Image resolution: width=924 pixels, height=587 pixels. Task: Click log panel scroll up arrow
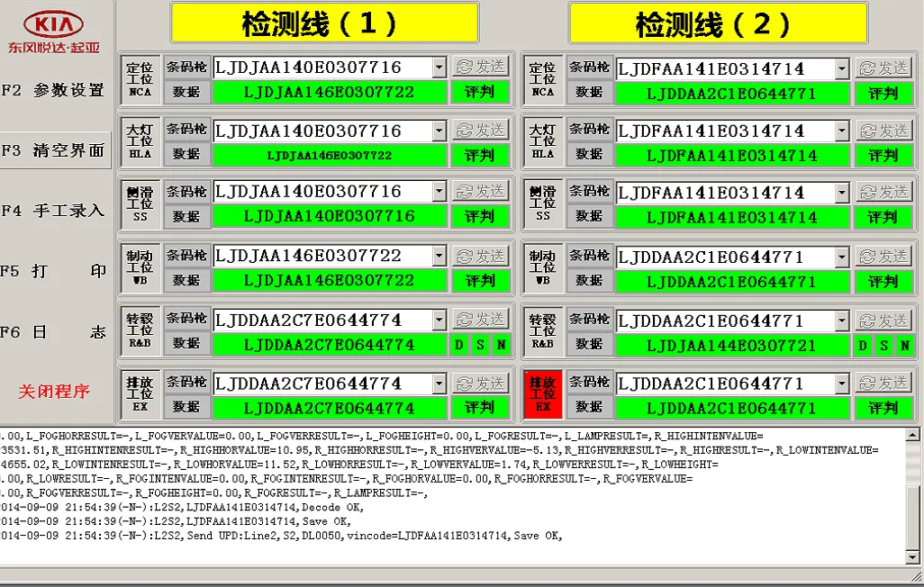click(x=912, y=436)
